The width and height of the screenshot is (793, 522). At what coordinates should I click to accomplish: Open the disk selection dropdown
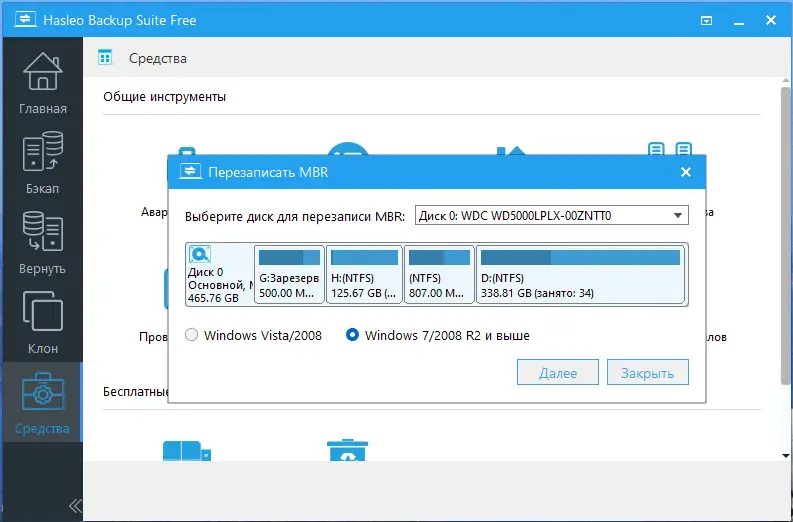[552, 215]
